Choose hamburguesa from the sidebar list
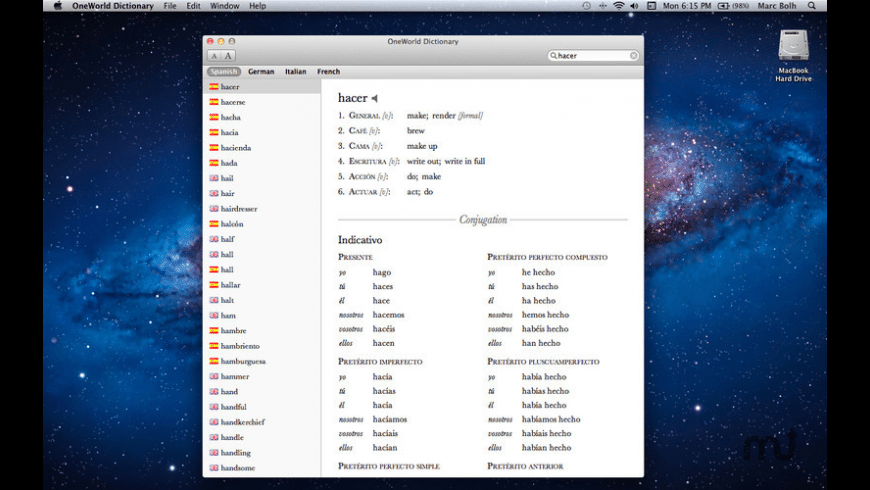870x490 pixels. [243, 361]
